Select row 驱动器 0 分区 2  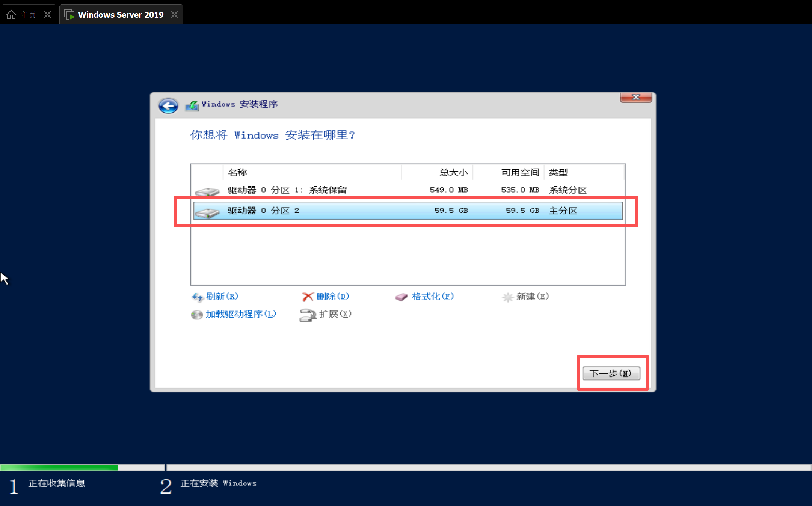408,211
